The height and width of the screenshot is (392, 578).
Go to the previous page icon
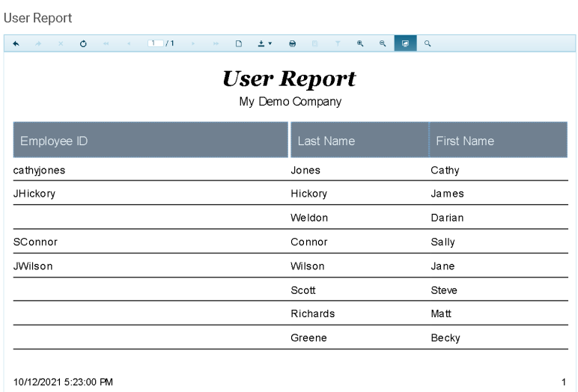129,43
